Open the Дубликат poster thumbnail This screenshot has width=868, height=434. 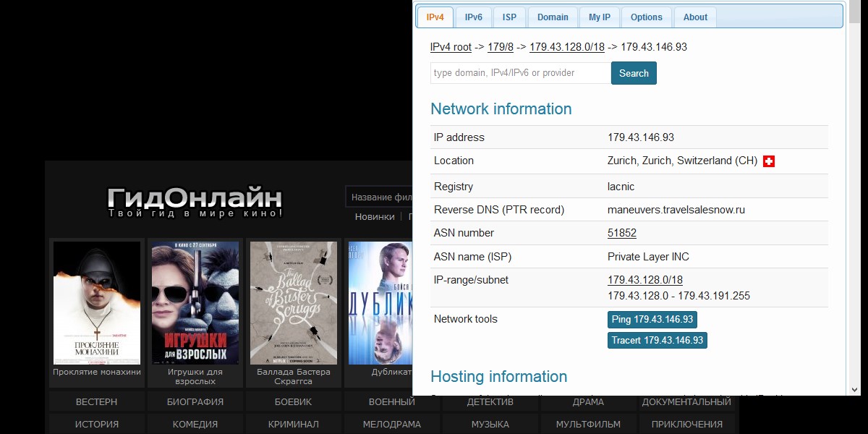380,303
